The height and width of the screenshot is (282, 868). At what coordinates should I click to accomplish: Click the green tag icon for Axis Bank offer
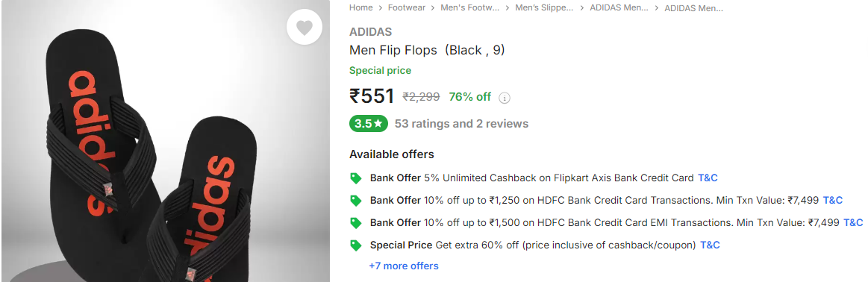[356, 178]
